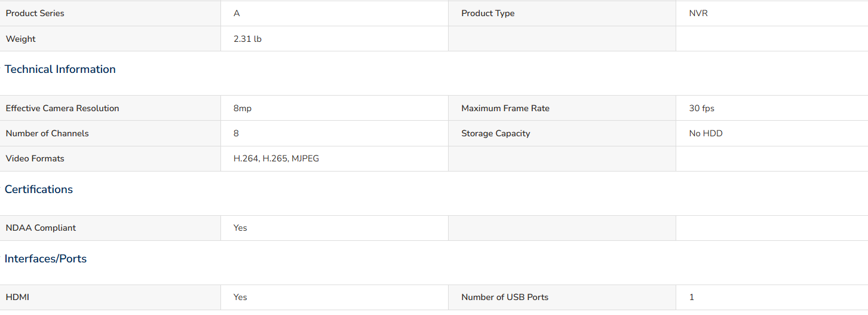
Task: Select the No HDD value
Action: [x=706, y=133]
